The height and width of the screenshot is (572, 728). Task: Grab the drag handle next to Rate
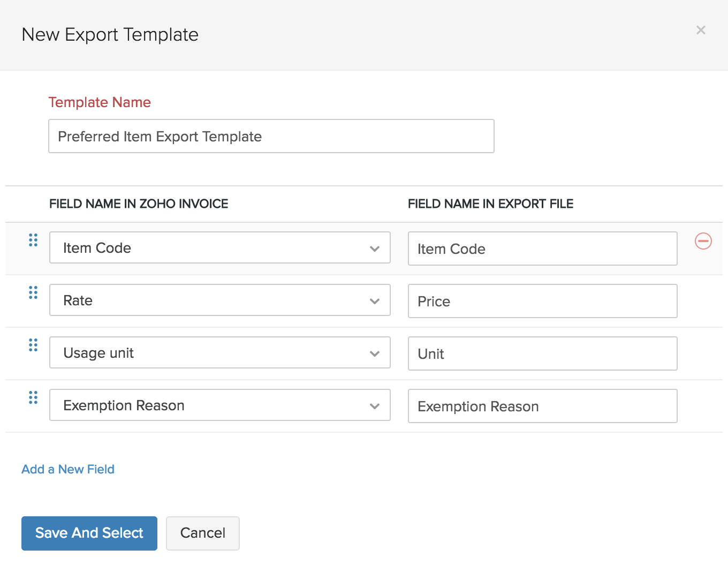click(x=33, y=293)
